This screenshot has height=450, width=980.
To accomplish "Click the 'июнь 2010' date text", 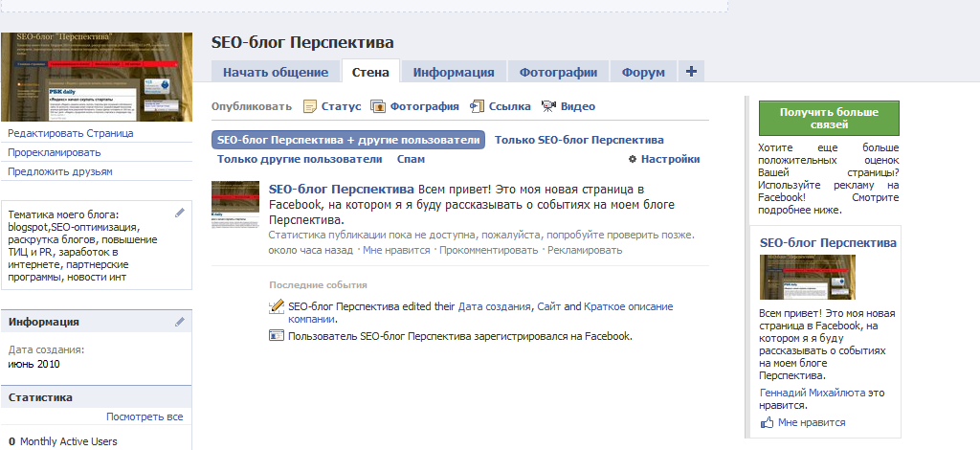I will click(34, 365).
